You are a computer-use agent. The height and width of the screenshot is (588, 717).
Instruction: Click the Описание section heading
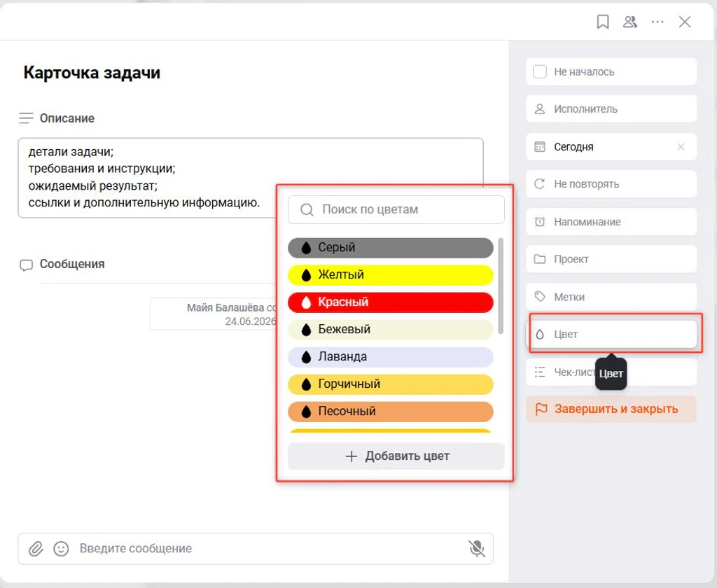(x=67, y=118)
